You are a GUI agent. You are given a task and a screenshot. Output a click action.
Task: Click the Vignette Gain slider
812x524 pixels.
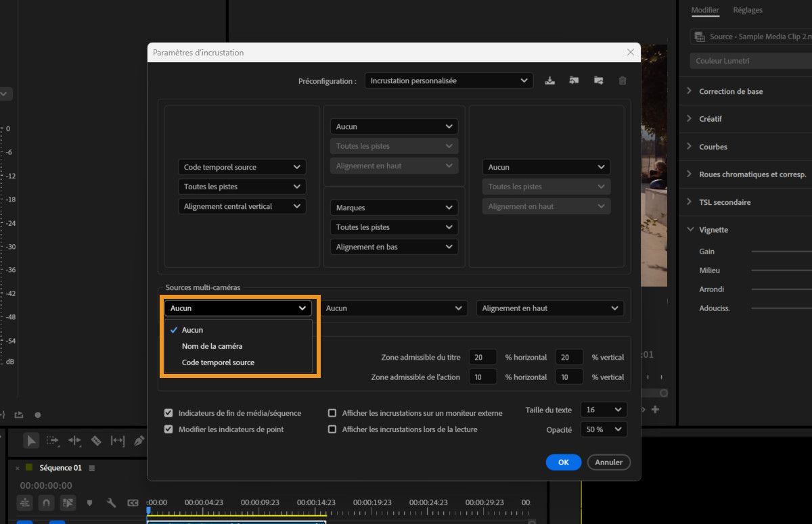pyautogui.click(x=782, y=252)
